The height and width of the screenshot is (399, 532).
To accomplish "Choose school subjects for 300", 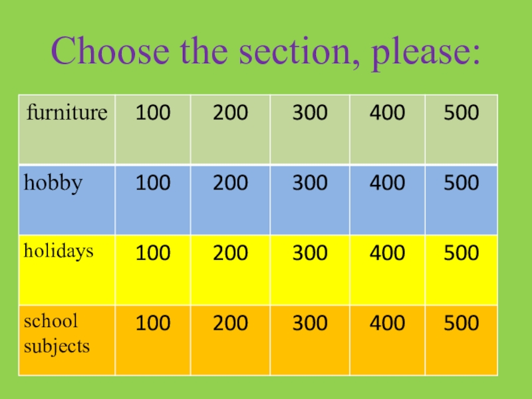I will pos(310,324).
